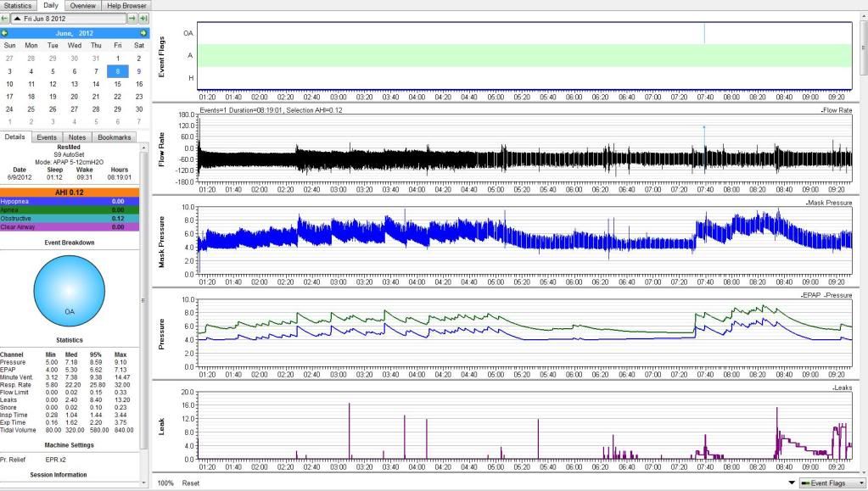Go to next day arrow
868x491 pixels.
tap(132, 19)
